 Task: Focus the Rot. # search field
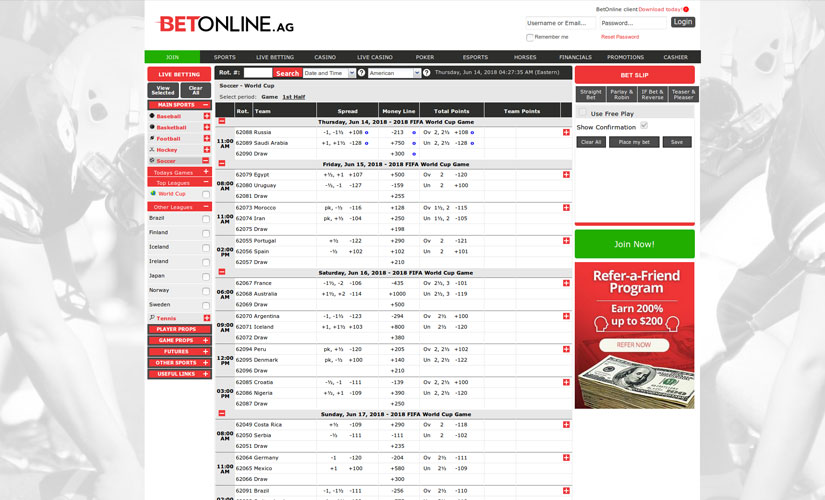click(257, 73)
